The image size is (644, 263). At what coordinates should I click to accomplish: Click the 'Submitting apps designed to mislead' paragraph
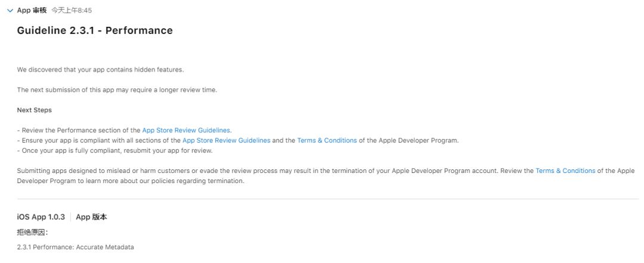click(x=326, y=176)
